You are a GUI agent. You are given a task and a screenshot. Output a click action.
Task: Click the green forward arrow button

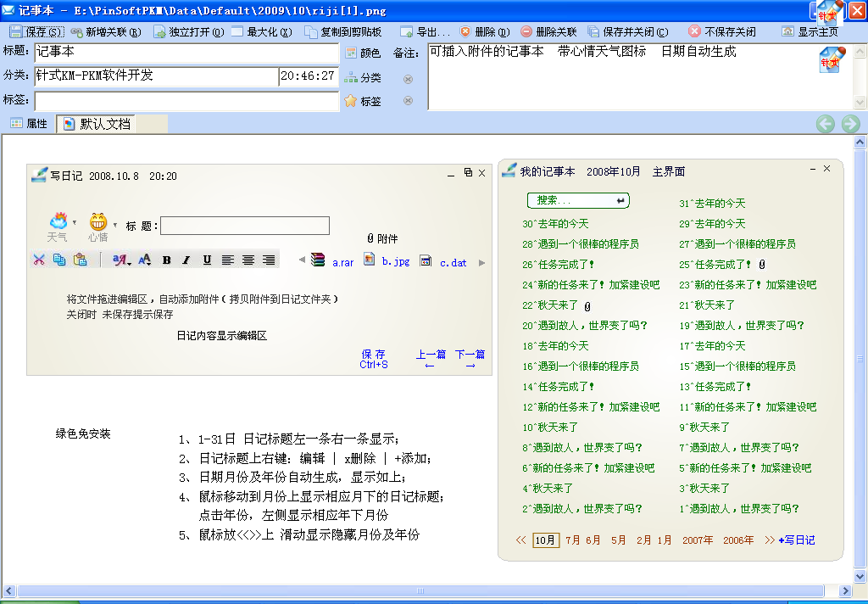click(x=850, y=125)
